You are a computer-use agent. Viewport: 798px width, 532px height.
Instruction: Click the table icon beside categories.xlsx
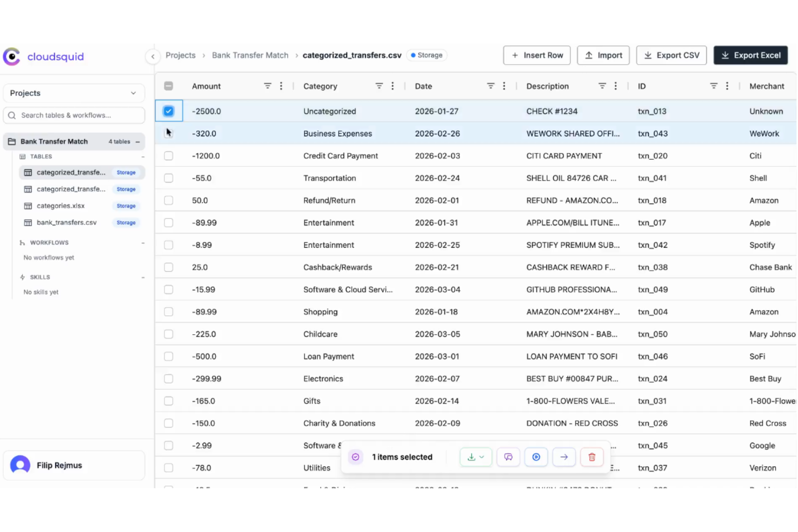28,206
